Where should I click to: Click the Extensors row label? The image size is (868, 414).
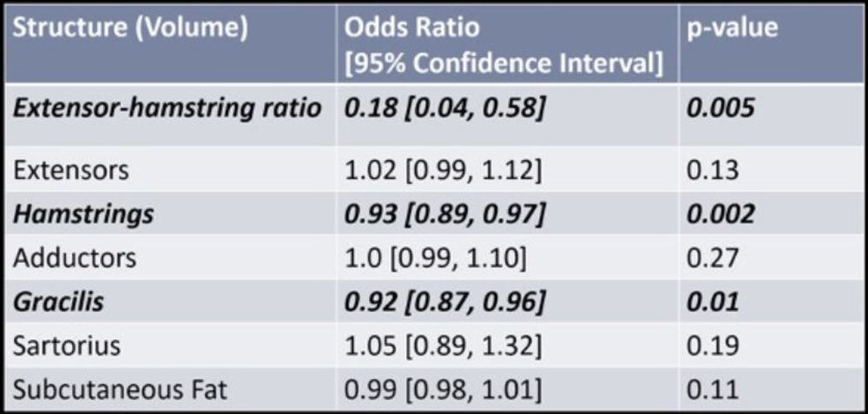coord(71,169)
